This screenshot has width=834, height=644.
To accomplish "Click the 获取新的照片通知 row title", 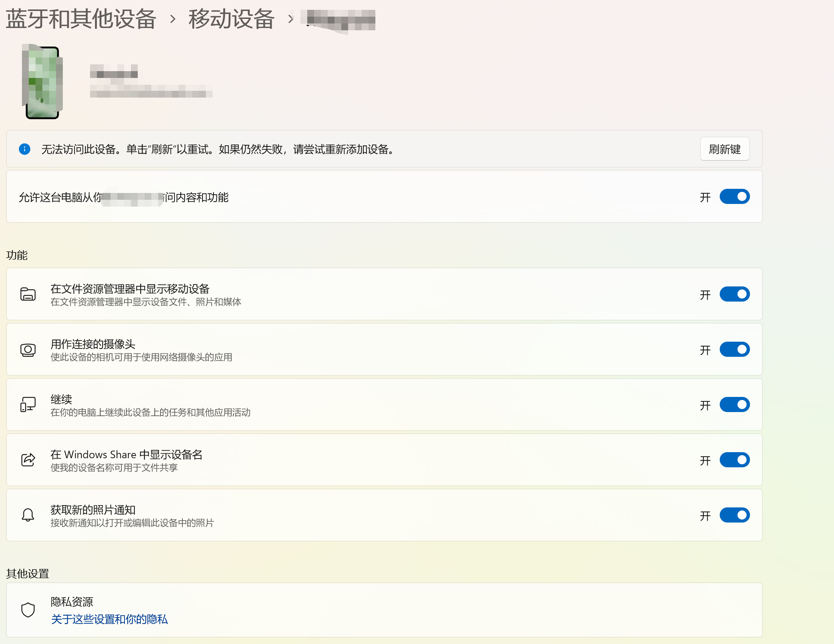I will point(93,510).
